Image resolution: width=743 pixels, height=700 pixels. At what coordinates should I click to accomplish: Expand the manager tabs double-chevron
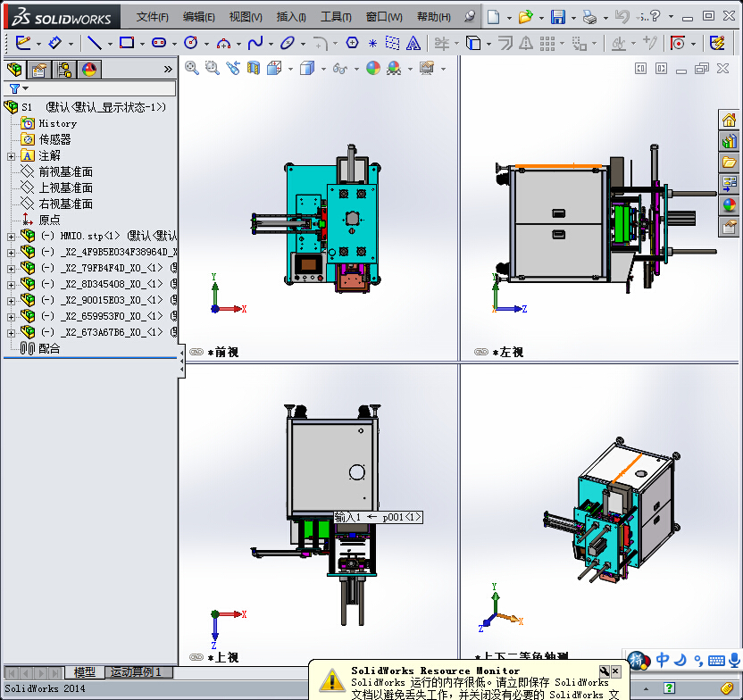[x=168, y=69]
